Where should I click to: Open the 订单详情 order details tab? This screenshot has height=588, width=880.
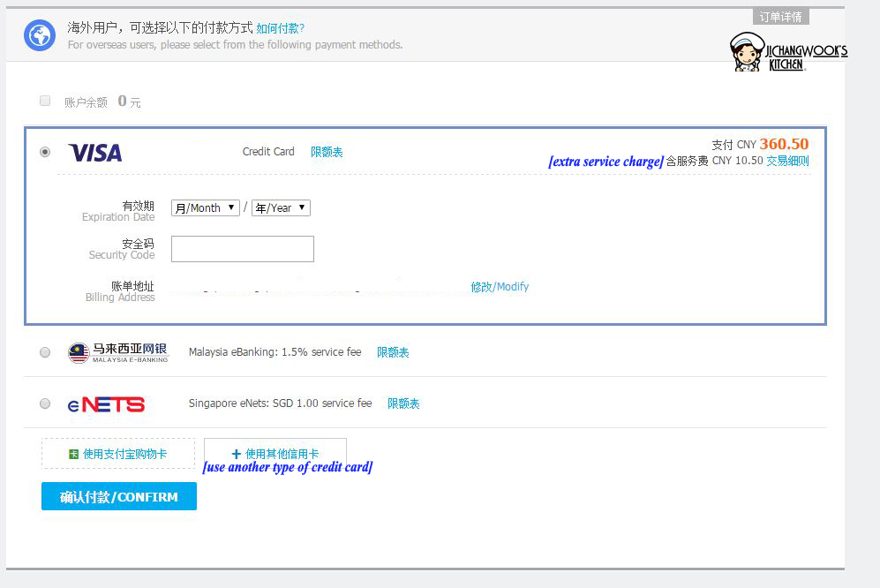click(780, 17)
